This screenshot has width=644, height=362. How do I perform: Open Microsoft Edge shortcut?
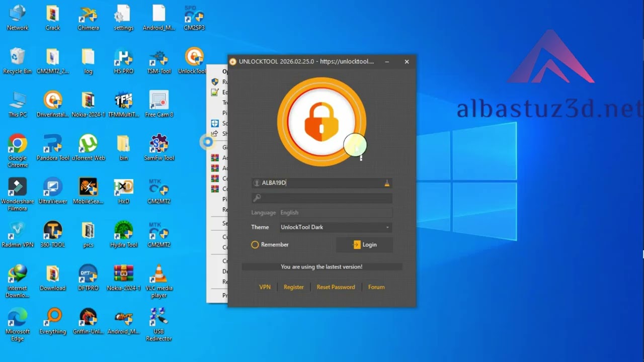[x=18, y=324]
